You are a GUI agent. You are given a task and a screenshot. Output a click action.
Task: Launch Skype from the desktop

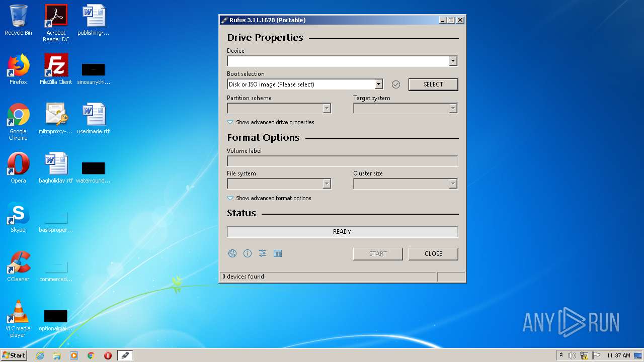point(18,217)
